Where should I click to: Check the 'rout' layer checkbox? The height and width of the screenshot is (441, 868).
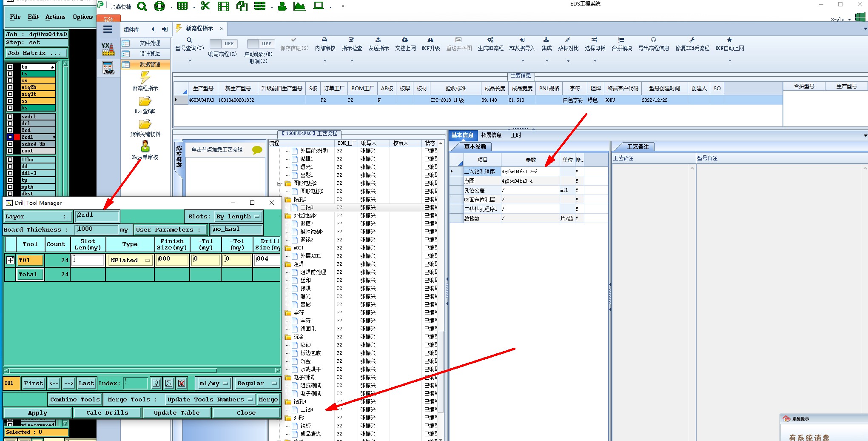(10, 151)
